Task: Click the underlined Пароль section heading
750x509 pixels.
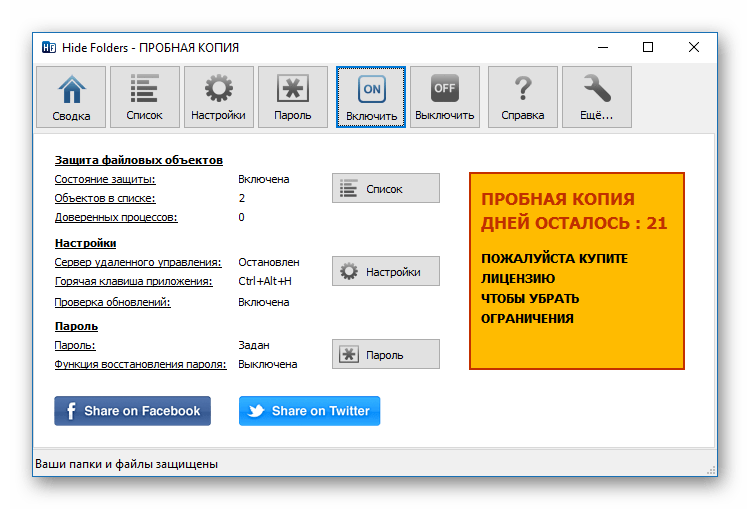Action: [77, 326]
